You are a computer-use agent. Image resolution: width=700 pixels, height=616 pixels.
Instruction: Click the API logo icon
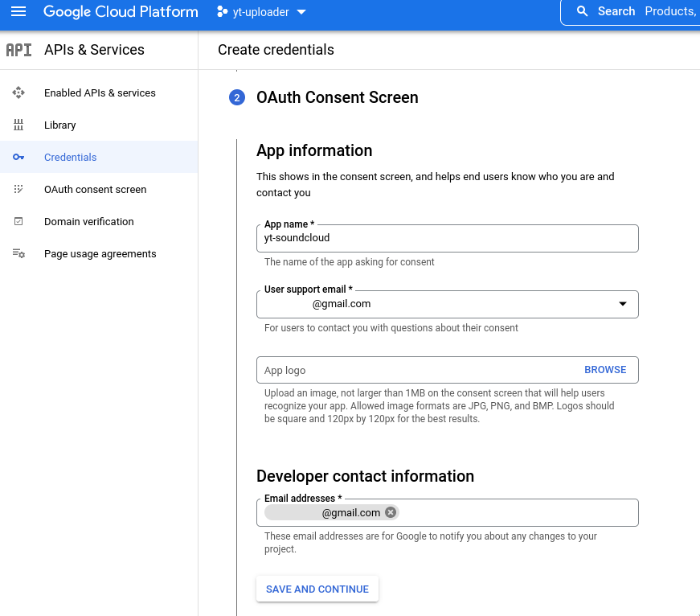18,50
